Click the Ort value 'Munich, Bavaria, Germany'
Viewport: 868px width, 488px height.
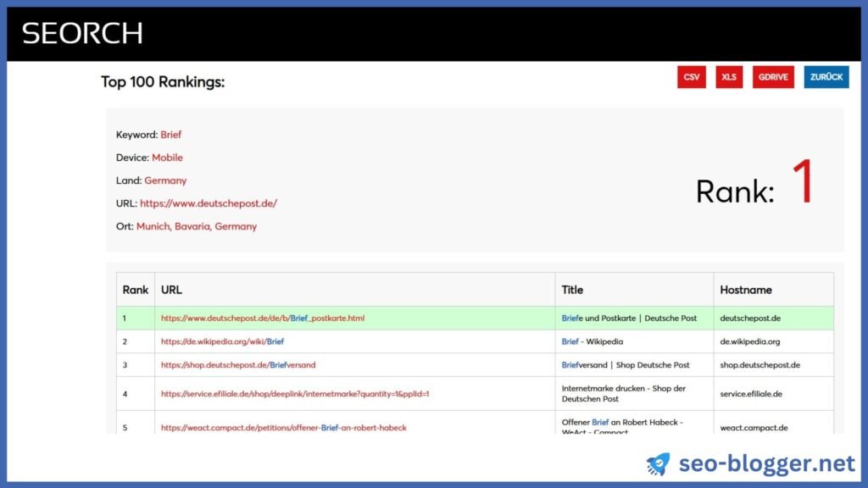point(197,226)
